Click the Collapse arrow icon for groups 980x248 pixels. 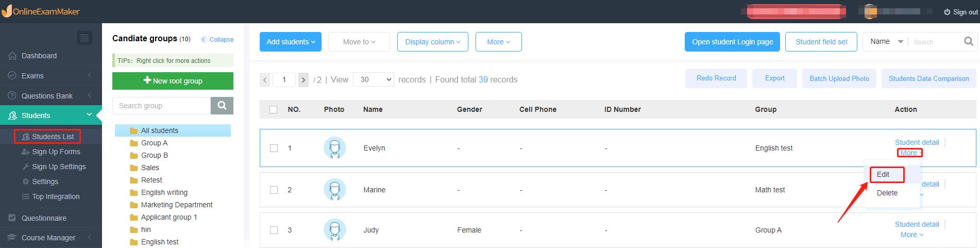point(204,40)
